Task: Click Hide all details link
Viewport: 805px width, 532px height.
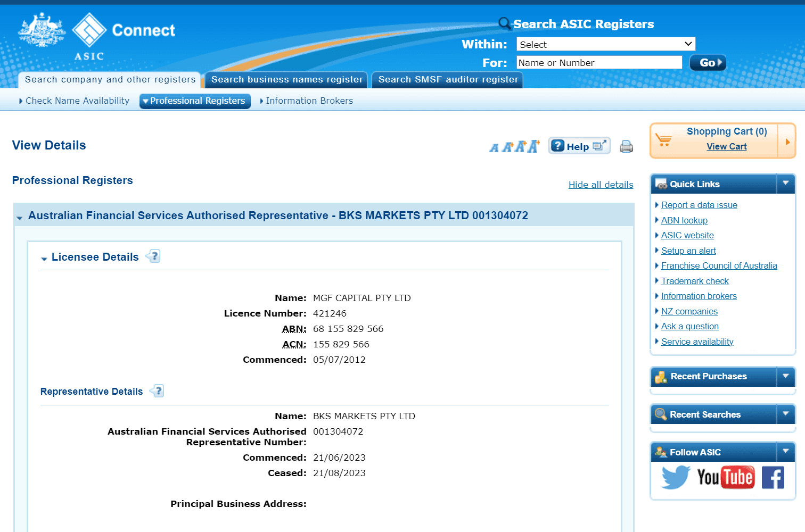Action: [x=601, y=185]
